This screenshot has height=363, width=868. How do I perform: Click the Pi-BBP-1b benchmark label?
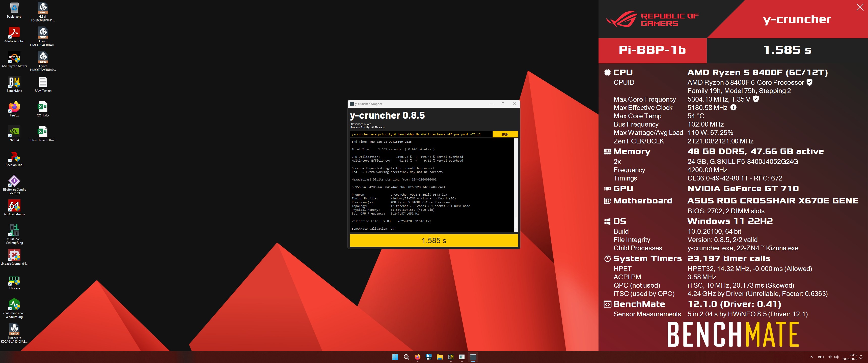652,50
